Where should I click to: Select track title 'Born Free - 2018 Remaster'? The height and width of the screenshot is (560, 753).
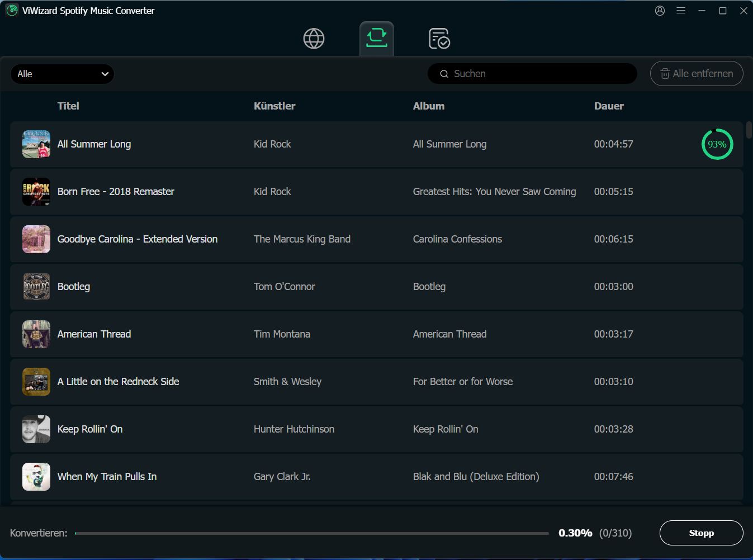click(x=116, y=192)
